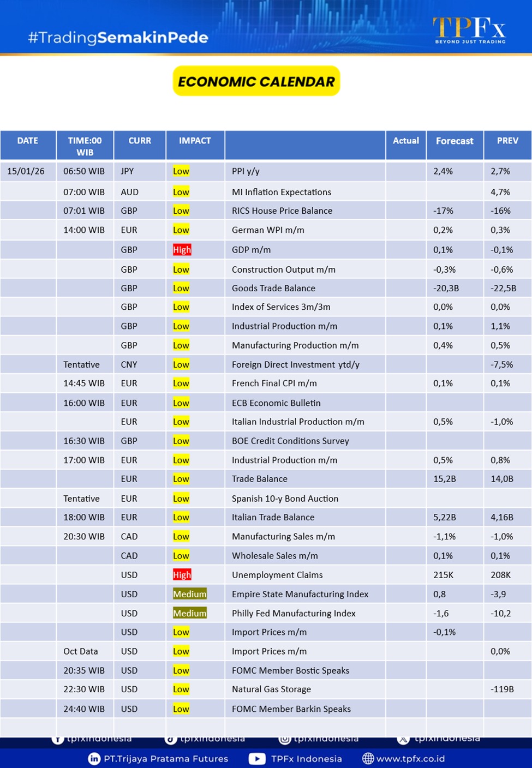Click the ECONOMIC CALENDAR yellow title badge

pos(256,81)
